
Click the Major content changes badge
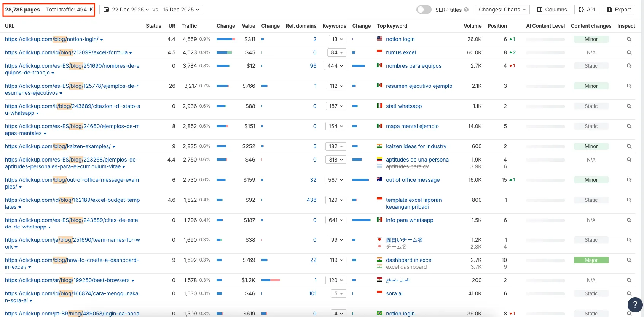pyautogui.click(x=591, y=260)
